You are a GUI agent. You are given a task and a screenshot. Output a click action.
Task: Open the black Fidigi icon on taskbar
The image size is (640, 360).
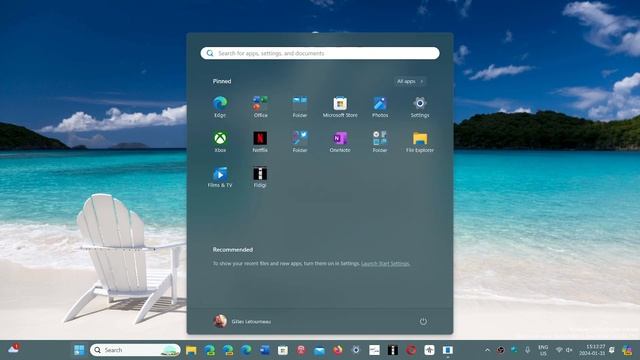tap(393, 350)
